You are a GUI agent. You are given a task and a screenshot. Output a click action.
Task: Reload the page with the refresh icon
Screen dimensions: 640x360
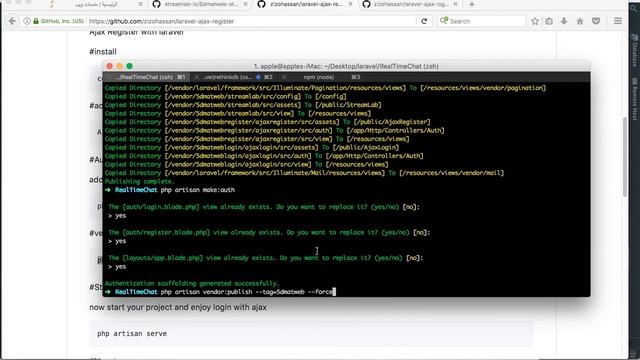(x=424, y=21)
